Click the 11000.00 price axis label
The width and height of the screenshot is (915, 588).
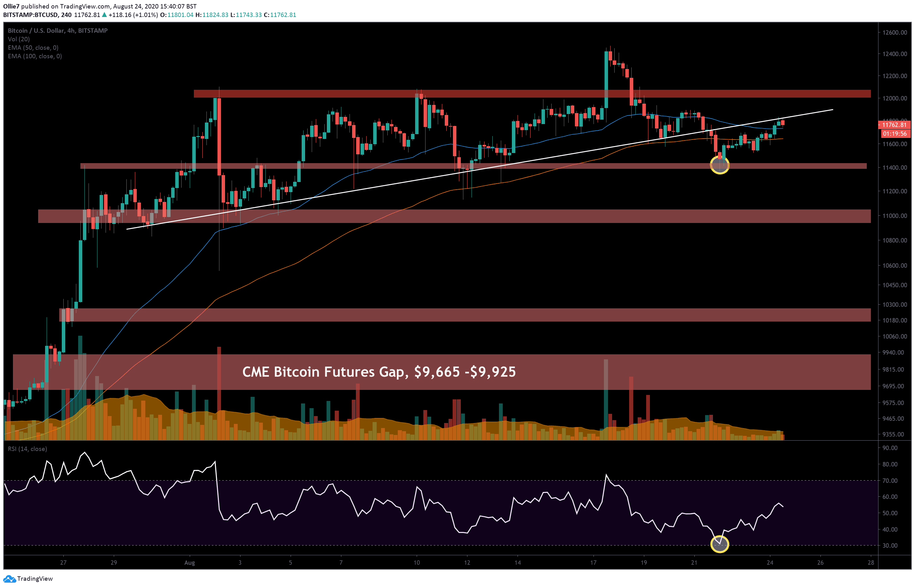[x=895, y=216]
